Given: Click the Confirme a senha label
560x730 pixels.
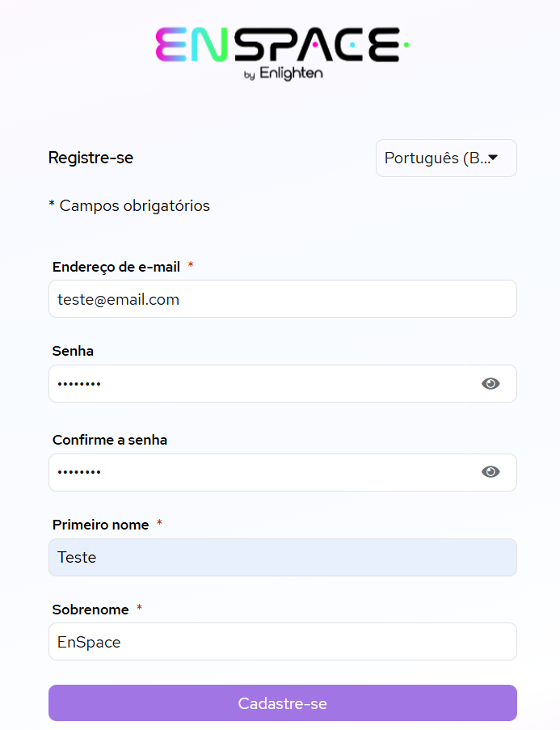Looking at the screenshot, I should point(109,440).
